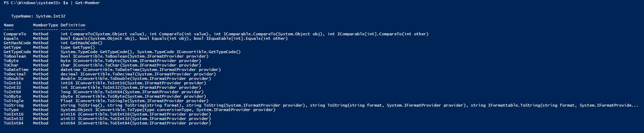This screenshot has height=133, width=644.
Task: Click the ToDecimal method name
Action: click(x=15, y=74)
